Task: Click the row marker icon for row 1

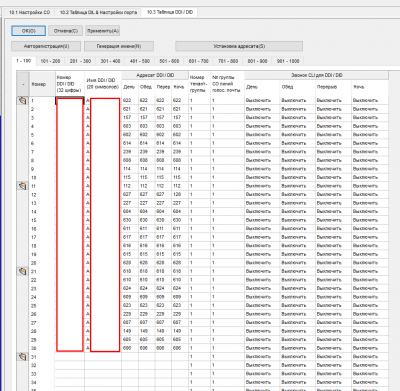Action: (22, 100)
